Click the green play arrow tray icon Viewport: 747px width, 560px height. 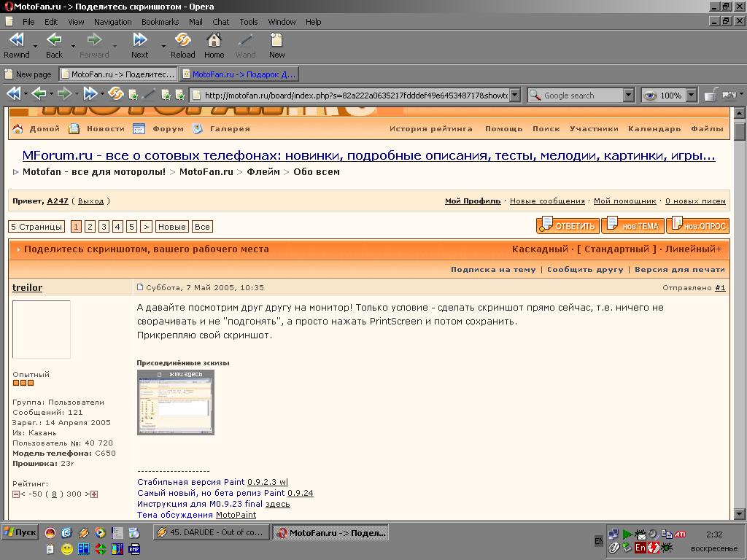click(x=627, y=534)
